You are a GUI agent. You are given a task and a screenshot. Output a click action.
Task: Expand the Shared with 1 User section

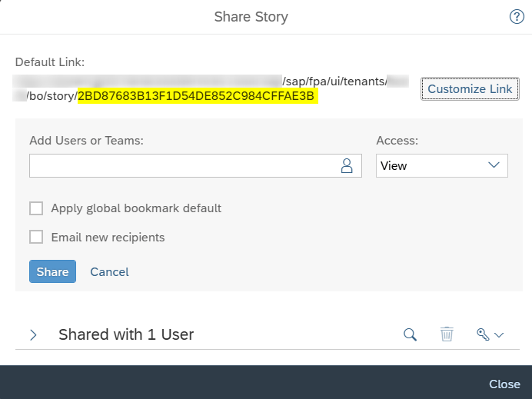coord(33,334)
